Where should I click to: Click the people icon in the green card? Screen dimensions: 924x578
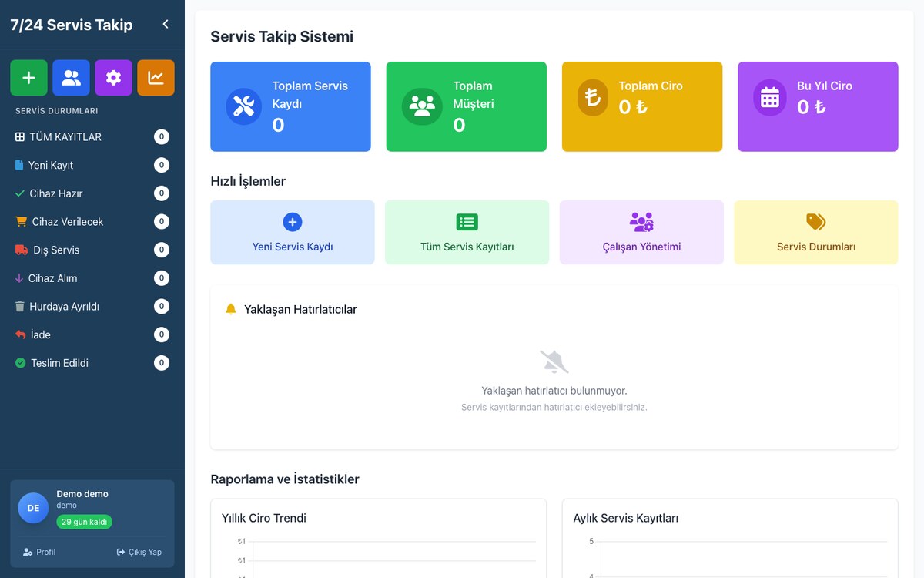click(422, 106)
